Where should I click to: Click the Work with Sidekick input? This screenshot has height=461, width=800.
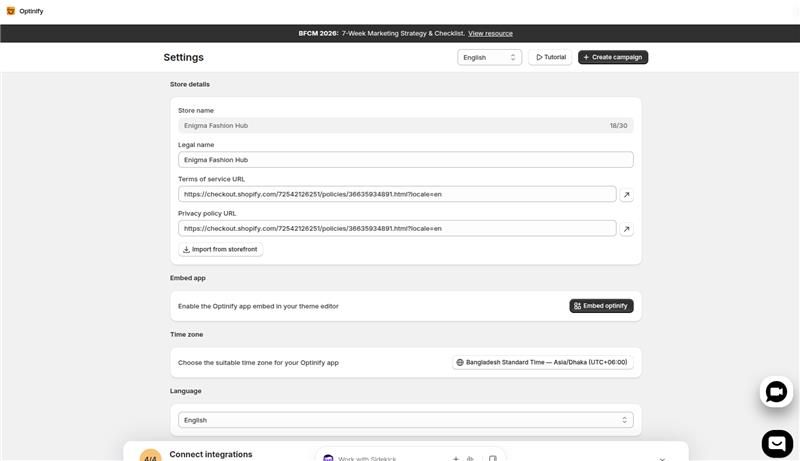pyautogui.click(x=390, y=458)
